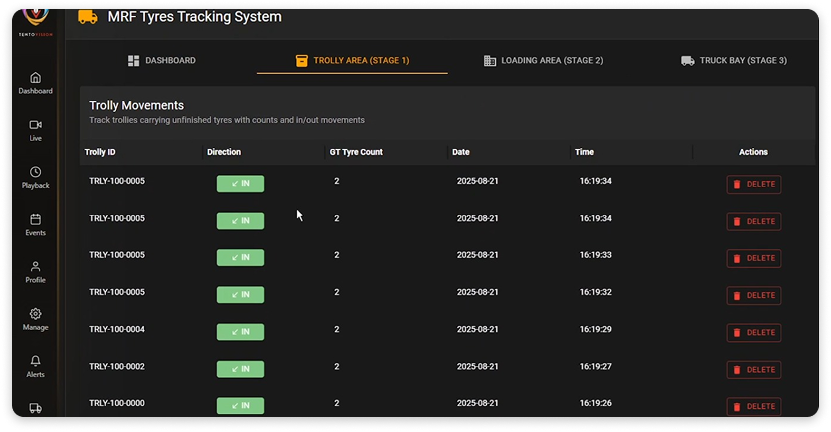
Task: Click the Trolly ID column header
Action: pyautogui.click(x=101, y=152)
